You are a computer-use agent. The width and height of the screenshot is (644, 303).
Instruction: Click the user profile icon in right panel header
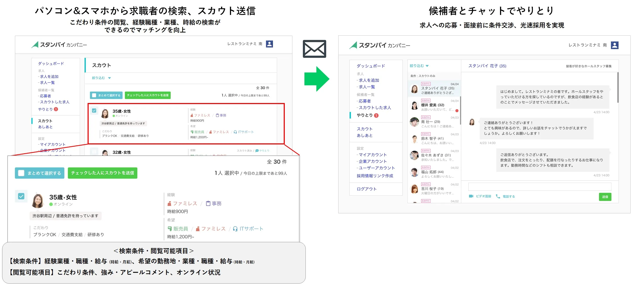[x=614, y=45]
